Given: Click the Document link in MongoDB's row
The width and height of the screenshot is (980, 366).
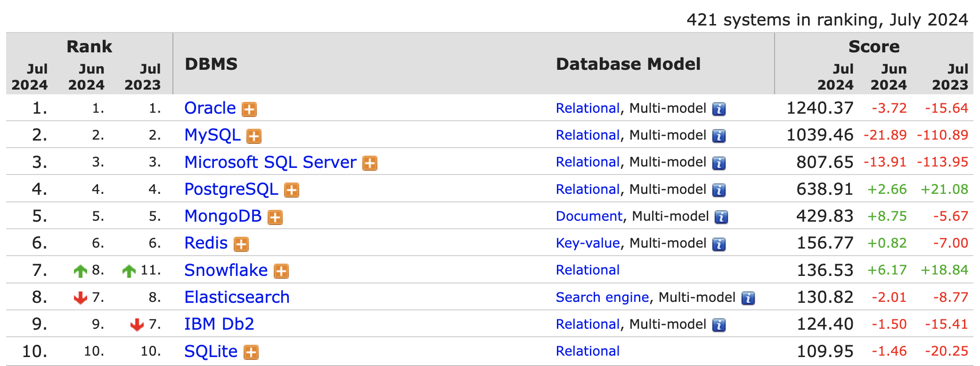Looking at the screenshot, I should 589,216.
